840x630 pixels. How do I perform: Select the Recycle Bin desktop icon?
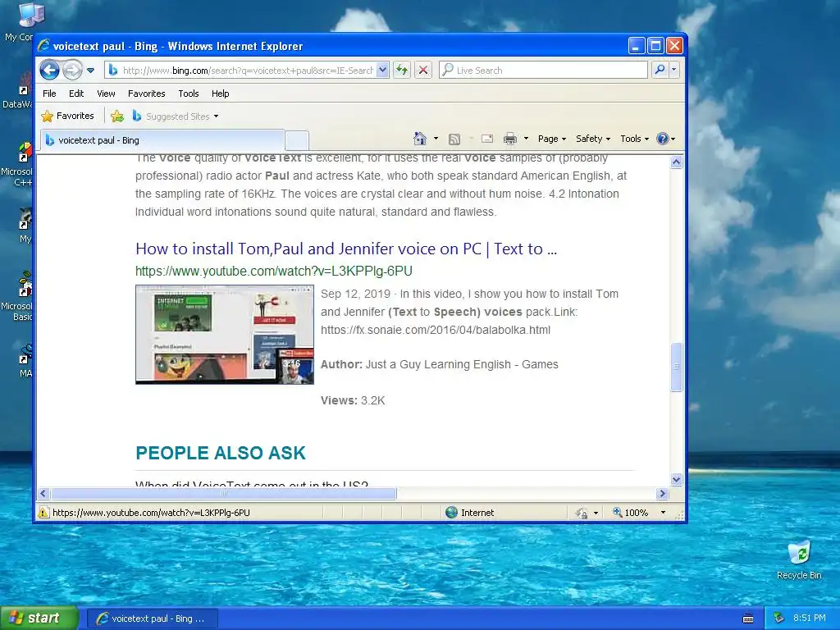coord(799,559)
